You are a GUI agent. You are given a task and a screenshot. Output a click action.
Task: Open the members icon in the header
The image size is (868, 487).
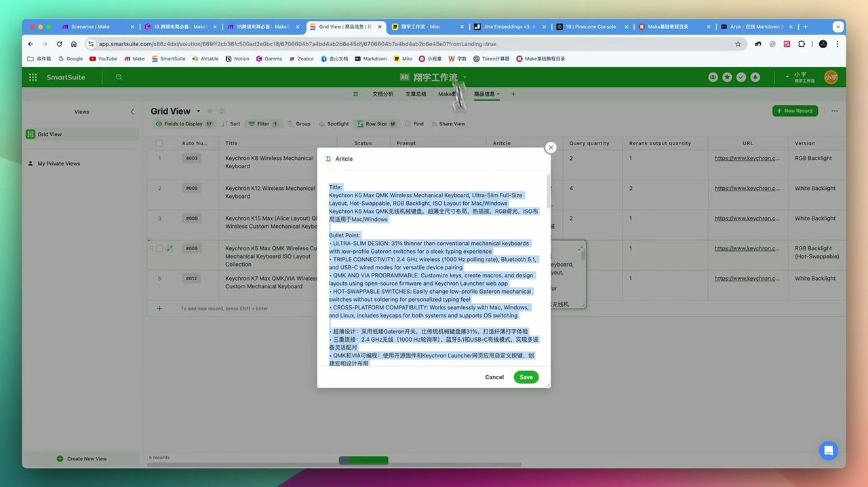coord(713,77)
